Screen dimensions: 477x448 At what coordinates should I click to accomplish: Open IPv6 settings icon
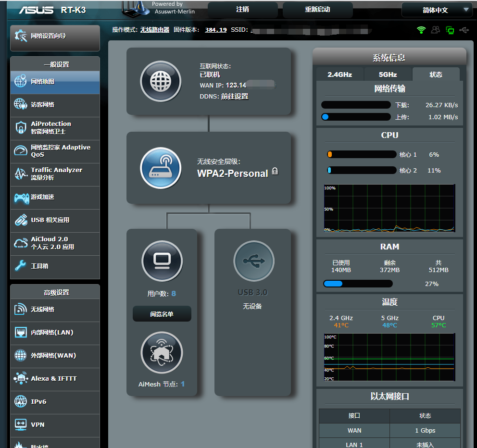click(x=20, y=401)
